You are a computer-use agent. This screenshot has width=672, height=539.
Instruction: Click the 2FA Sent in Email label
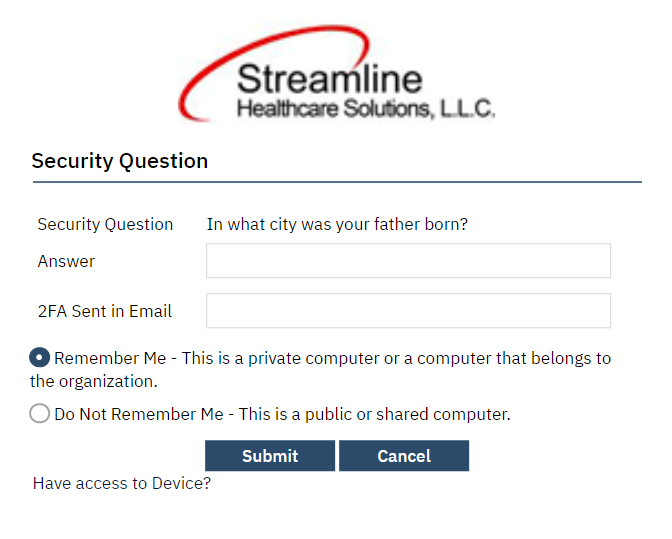pyautogui.click(x=105, y=311)
